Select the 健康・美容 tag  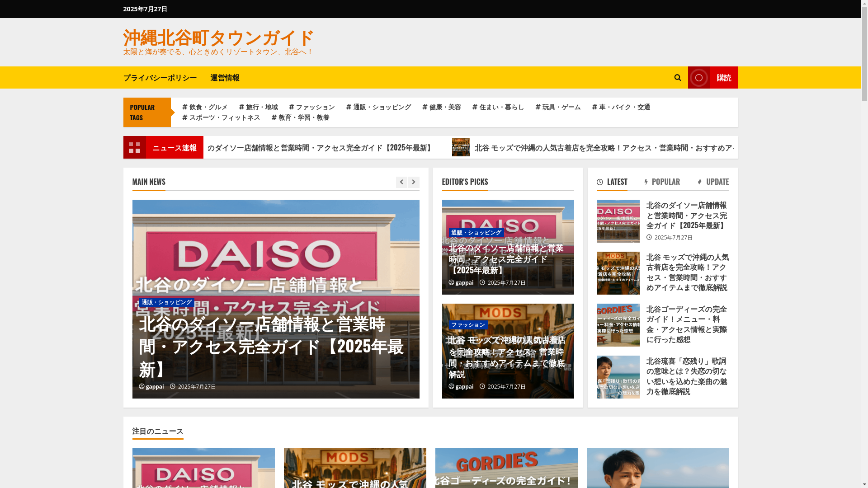click(x=442, y=107)
